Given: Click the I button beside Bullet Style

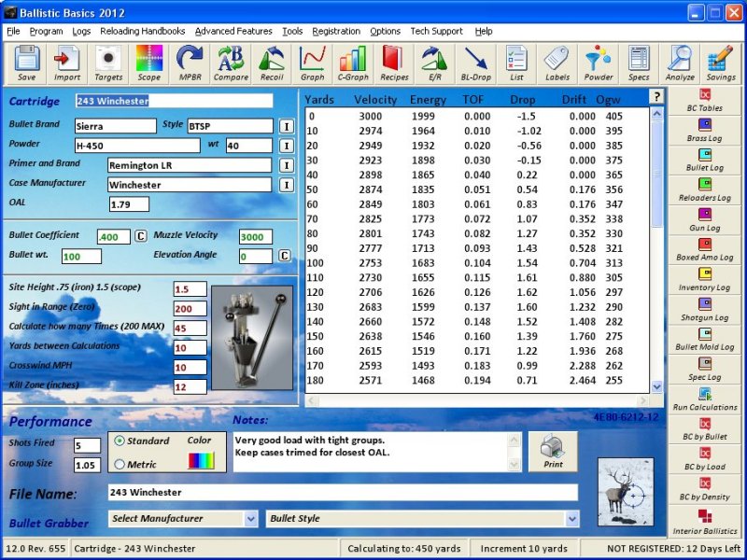Looking at the screenshot, I should click(286, 127).
